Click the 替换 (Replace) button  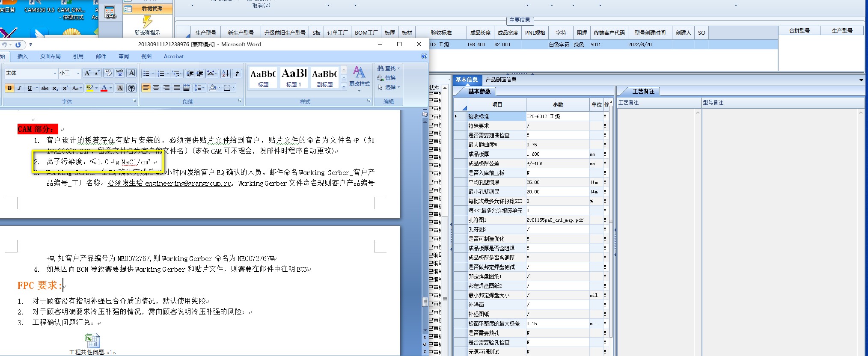[386, 77]
